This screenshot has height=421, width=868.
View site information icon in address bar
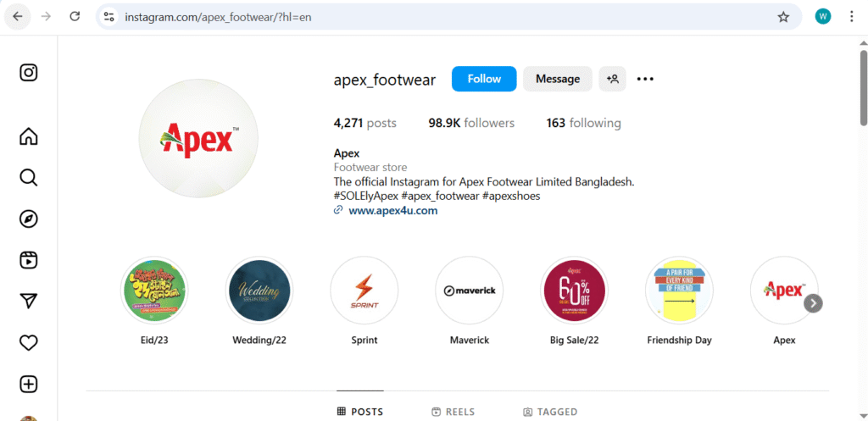click(x=109, y=17)
